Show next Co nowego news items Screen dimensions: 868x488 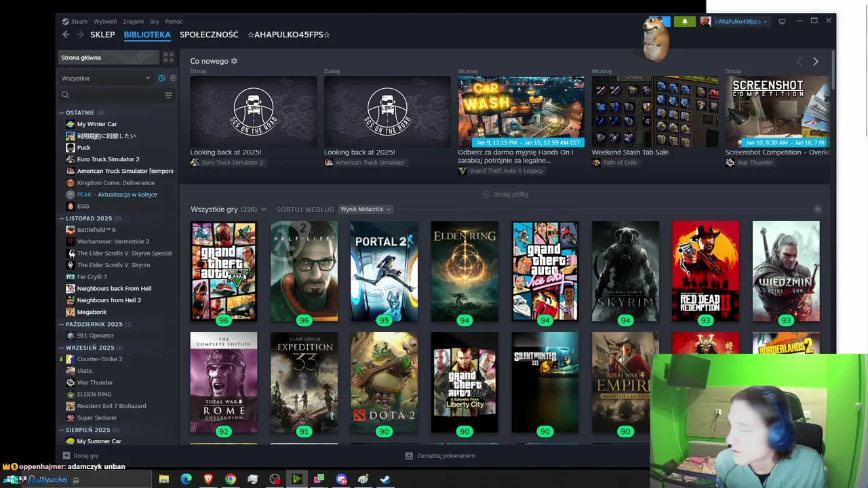point(815,62)
